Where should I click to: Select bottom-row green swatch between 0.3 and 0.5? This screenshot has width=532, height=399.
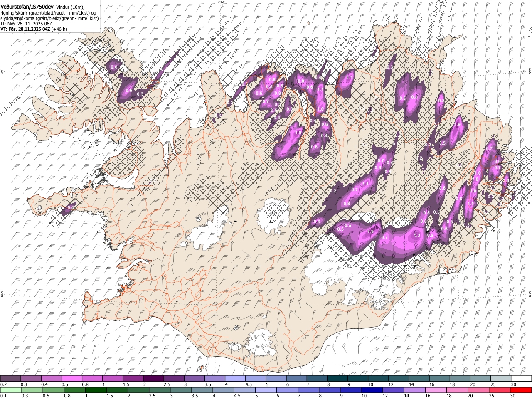[x=32, y=390]
